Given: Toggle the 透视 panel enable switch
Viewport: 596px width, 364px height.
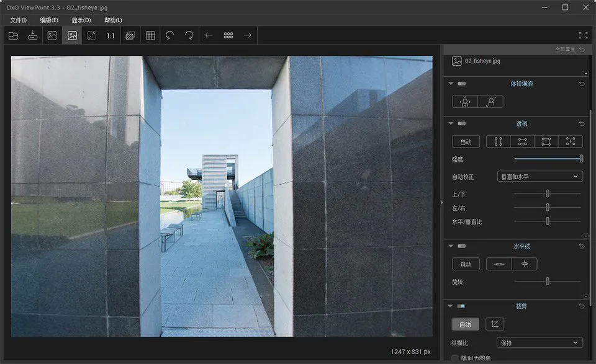Looking at the screenshot, I should [462, 124].
